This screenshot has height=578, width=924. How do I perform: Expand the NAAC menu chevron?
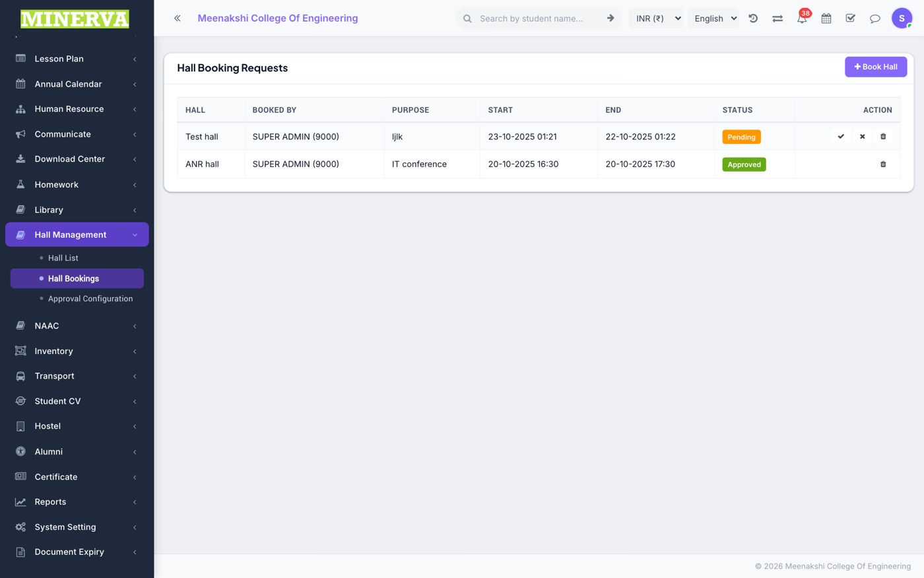click(x=135, y=326)
